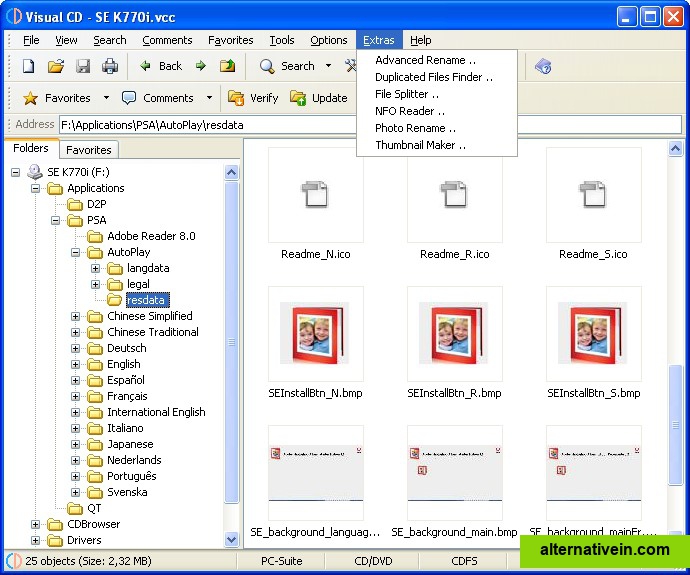Click the Favorites star button
690x575 pixels.
click(x=57, y=98)
